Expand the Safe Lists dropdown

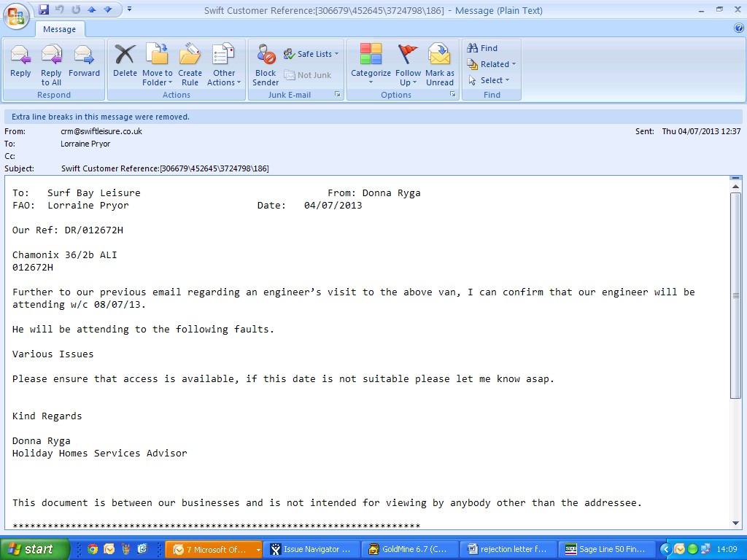pyautogui.click(x=311, y=54)
